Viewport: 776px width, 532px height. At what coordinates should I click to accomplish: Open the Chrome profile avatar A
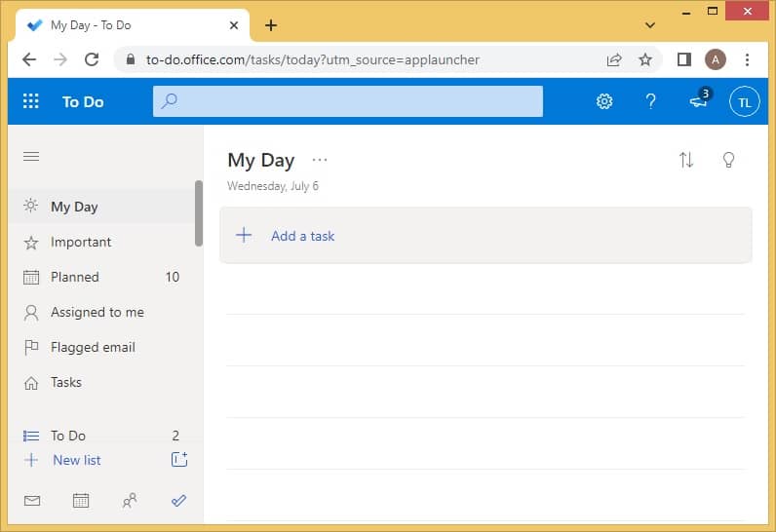716,59
